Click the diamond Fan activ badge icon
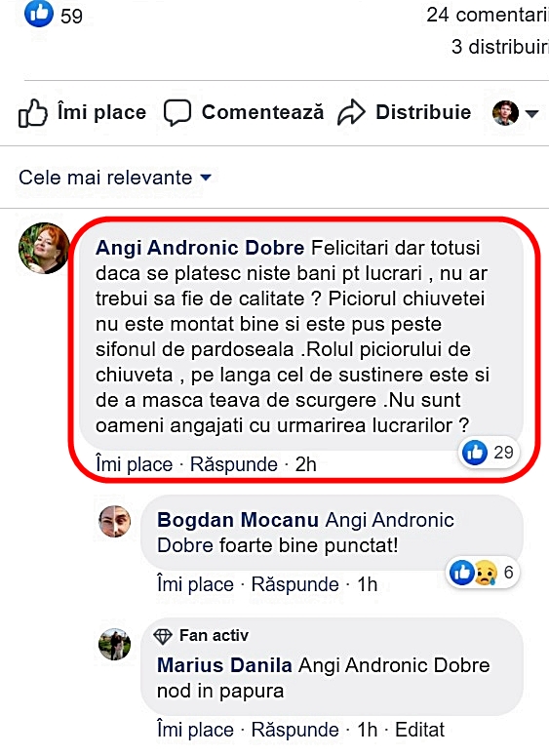The height and width of the screenshot is (756, 549). tap(163, 636)
